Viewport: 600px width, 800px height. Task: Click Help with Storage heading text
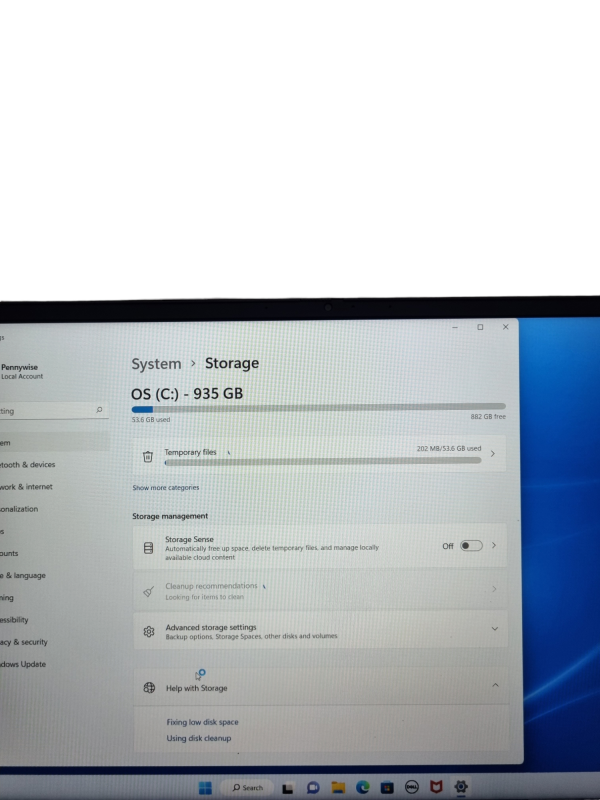click(196, 688)
